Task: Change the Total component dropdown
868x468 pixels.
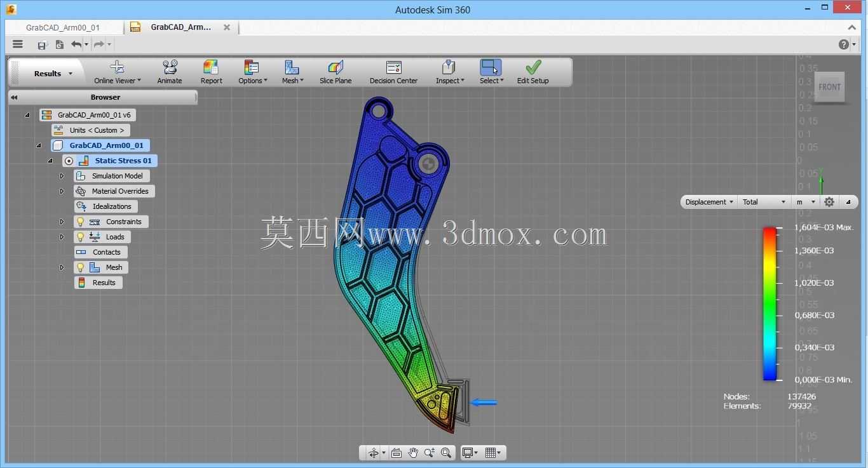Action: click(x=764, y=202)
